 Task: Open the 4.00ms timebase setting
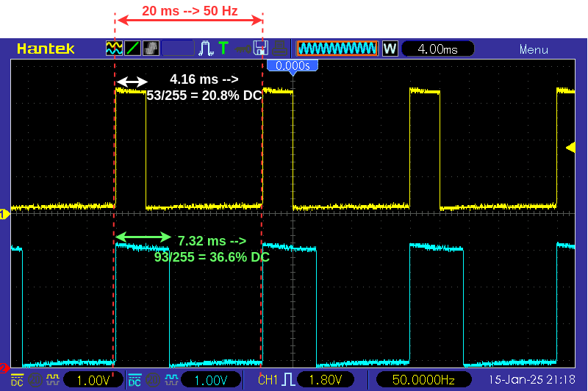[437, 49]
